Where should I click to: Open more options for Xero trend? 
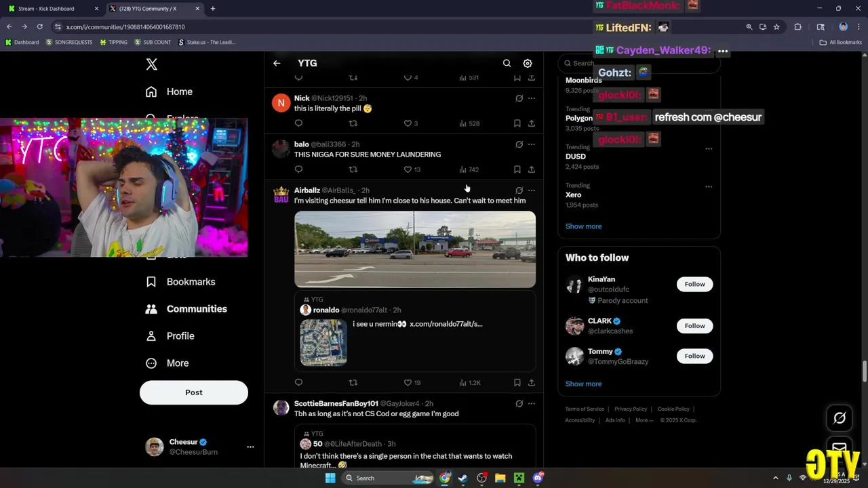709,187
